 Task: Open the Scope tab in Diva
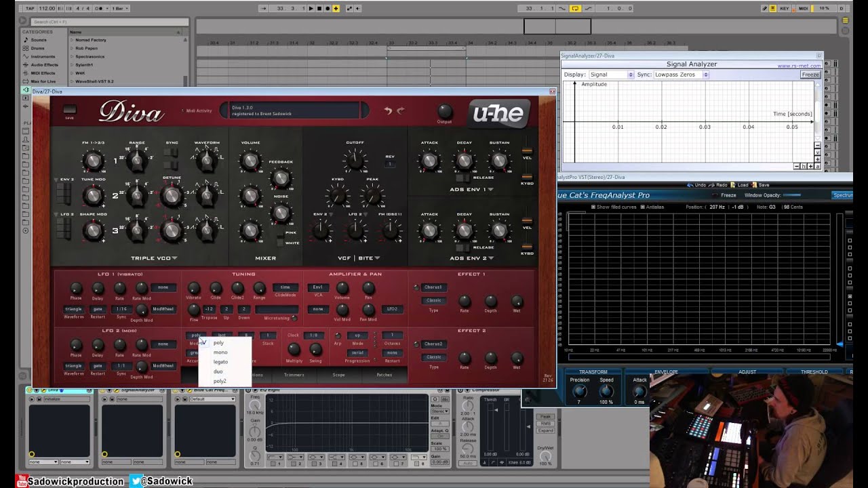(x=338, y=375)
